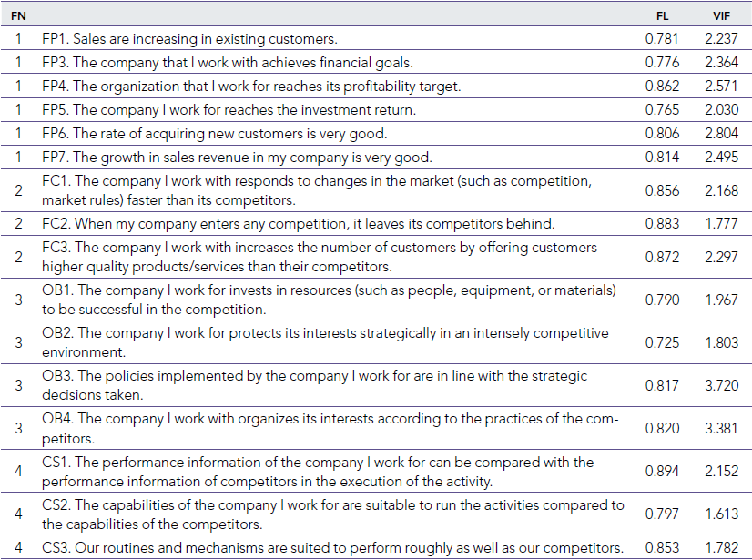The width and height of the screenshot is (752, 560).
Task: Select the FP1 sales increasing statement
Action: [x=189, y=39]
